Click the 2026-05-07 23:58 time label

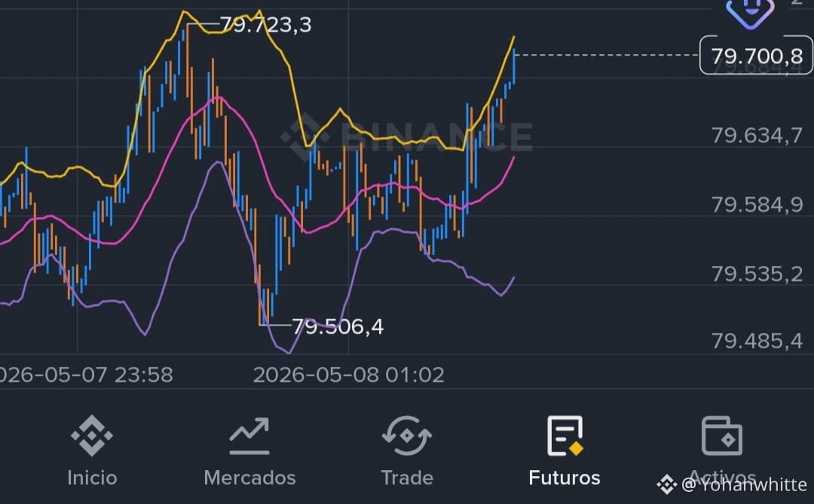point(86,374)
